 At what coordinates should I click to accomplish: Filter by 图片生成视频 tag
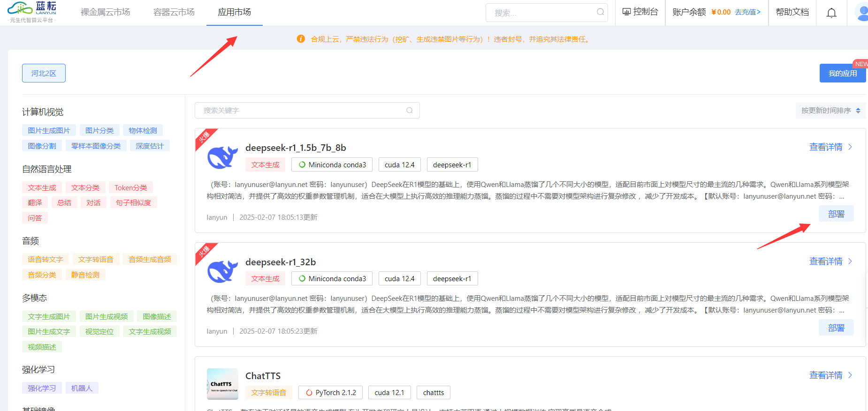[107, 317]
